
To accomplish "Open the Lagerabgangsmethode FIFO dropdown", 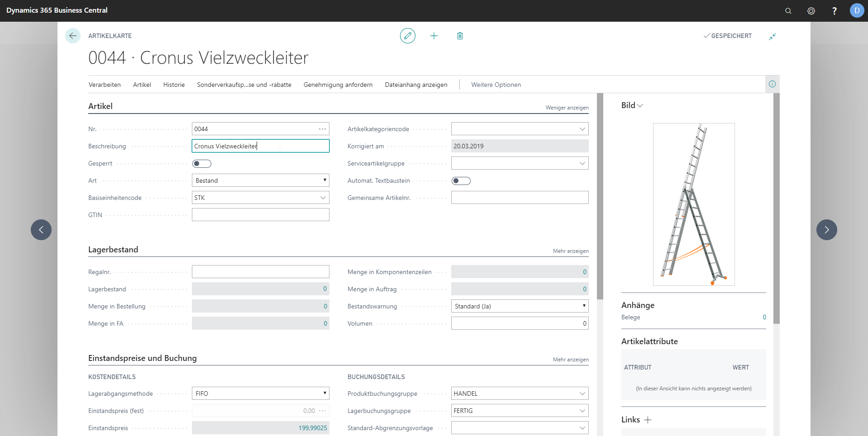I will 261,393.
